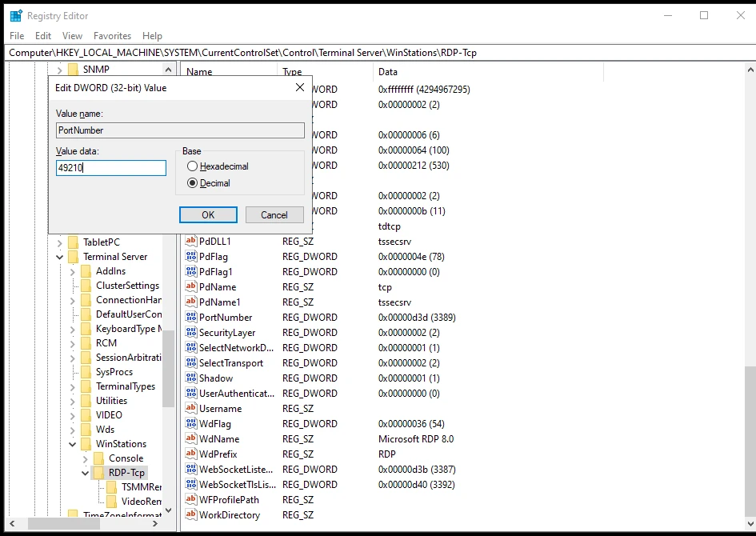Click the Registry Editor title bar icon
Screen dimensions: 756x536
tap(14, 15)
